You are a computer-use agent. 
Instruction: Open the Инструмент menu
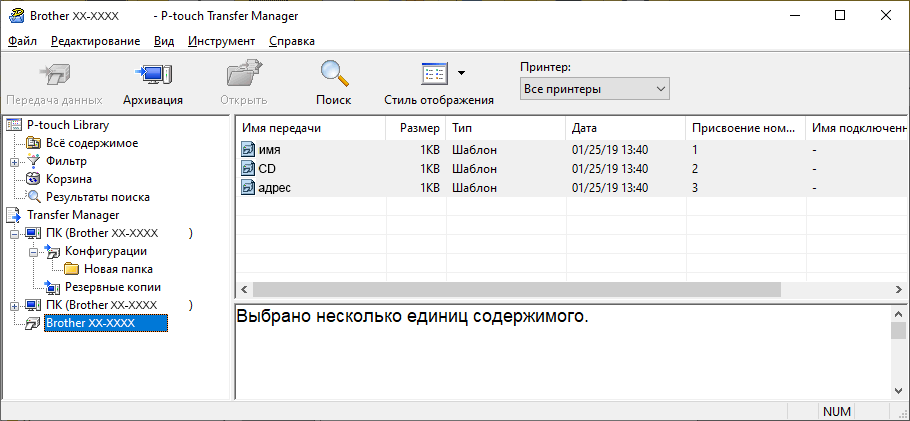(222, 41)
